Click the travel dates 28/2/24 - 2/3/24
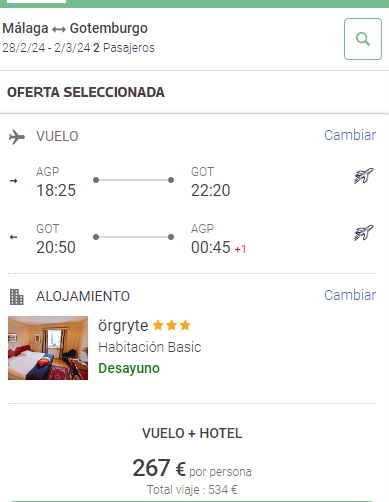Viewport: 389px width, 502px height. pos(46,48)
